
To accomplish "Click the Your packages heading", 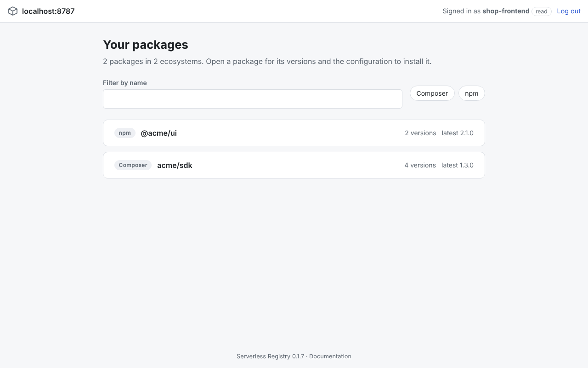I will tap(146, 45).
